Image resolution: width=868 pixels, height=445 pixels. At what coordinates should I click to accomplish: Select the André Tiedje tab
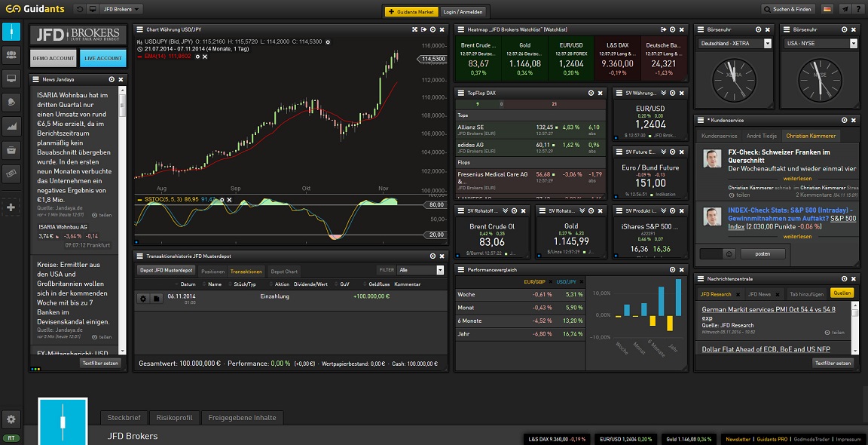(761, 136)
